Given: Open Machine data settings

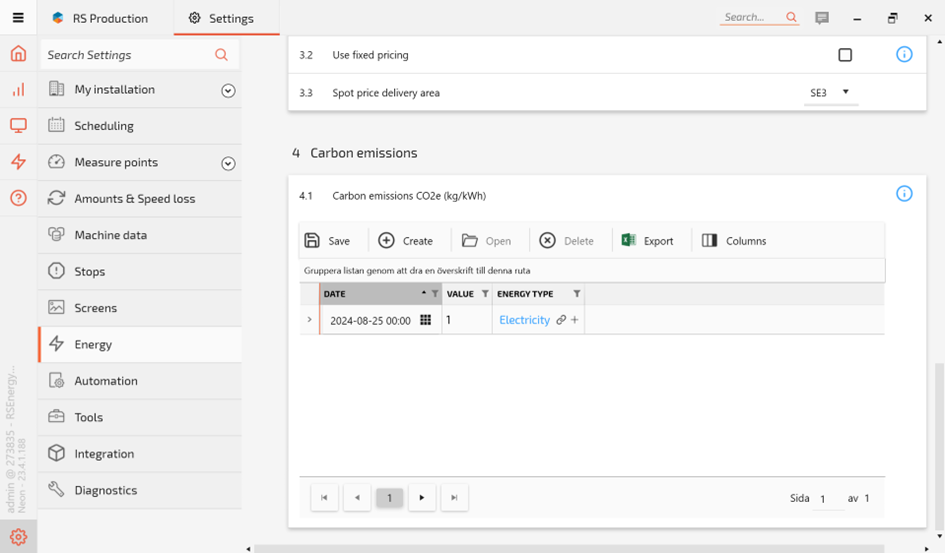Looking at the screenshot, I should click(110, 235).
